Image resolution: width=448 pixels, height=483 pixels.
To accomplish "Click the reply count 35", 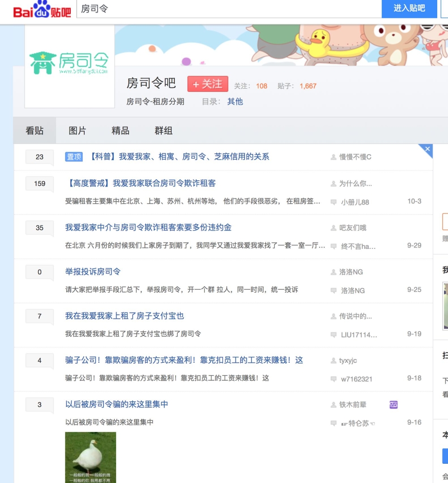I will click(39, 228).
